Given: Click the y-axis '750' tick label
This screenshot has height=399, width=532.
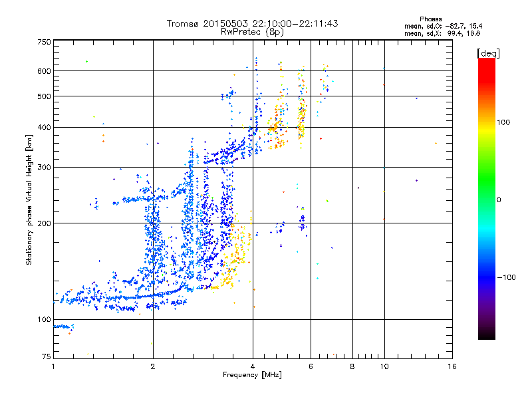Looking at the screenshot, I should [x=44, y=42].
